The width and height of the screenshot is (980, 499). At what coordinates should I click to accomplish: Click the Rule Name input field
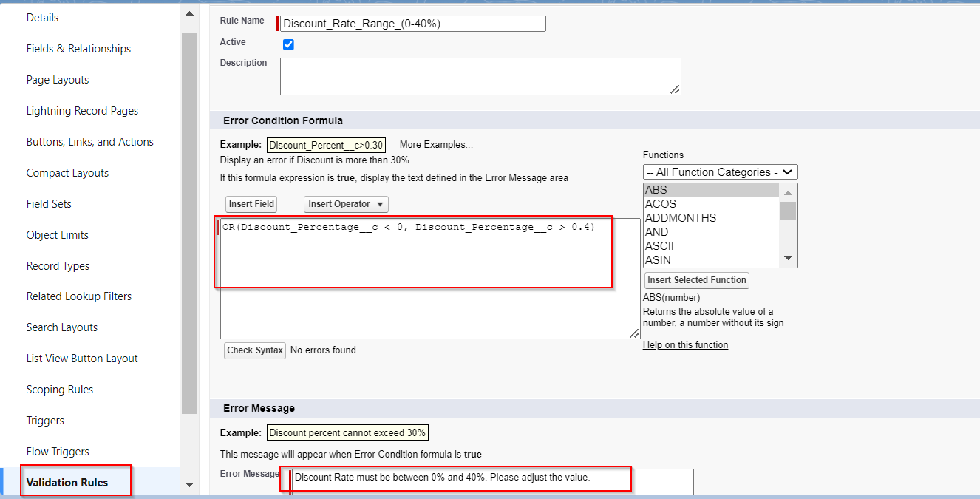coord(412,23)
